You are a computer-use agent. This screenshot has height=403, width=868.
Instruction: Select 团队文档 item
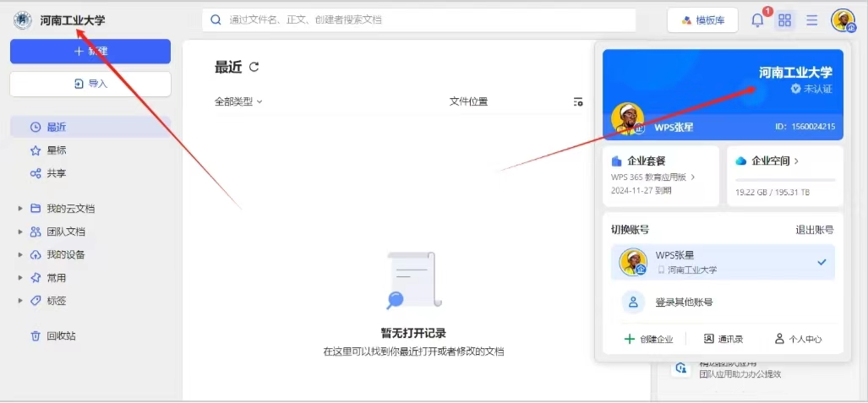pyautogui.click(x=66, y=232)
